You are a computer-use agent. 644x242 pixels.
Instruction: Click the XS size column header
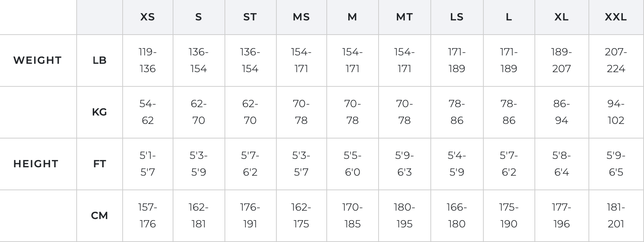147,17
